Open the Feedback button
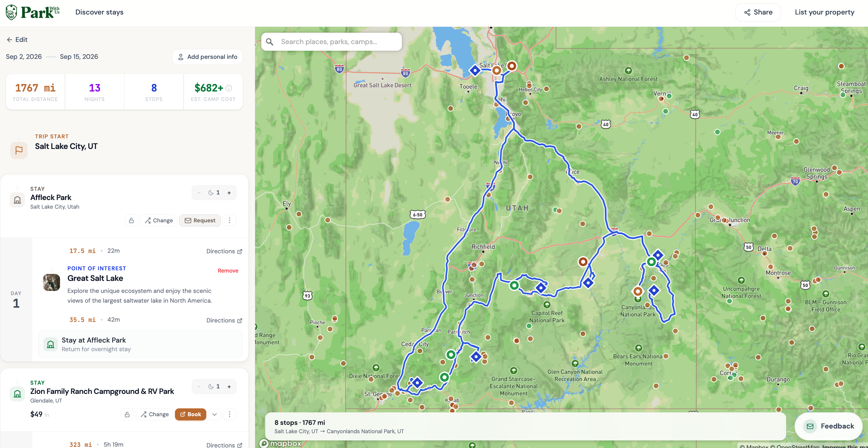This screenshot has width=868, height=448. 829,426
